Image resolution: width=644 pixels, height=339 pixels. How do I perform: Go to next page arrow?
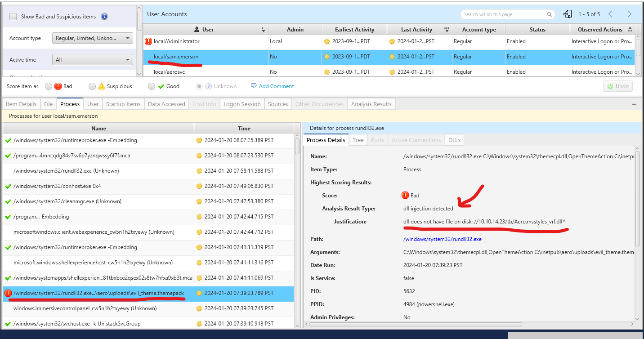(630, 14)
